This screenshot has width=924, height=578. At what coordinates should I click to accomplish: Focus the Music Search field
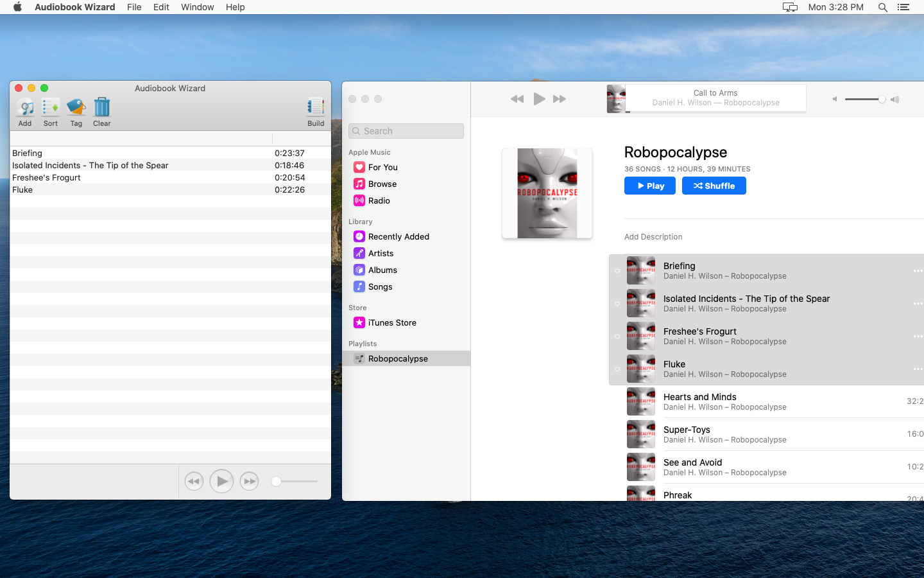coord(406,131)
